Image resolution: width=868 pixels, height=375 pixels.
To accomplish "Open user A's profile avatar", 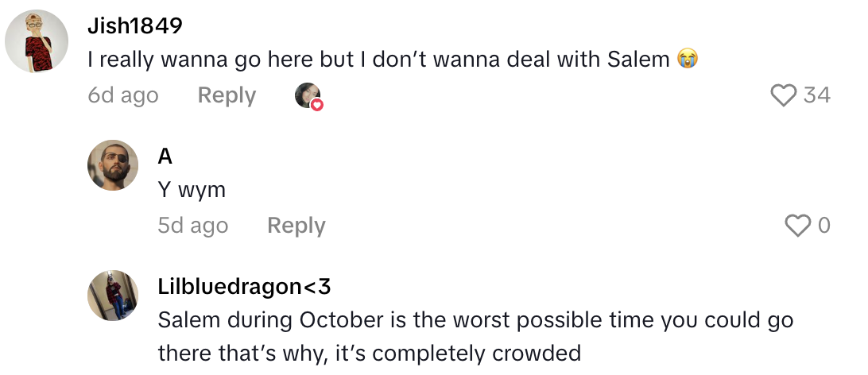I will click(112, 165).
